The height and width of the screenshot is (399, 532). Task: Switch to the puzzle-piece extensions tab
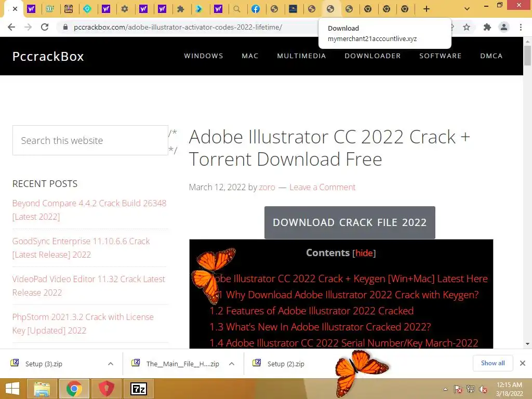pos(180,9)
